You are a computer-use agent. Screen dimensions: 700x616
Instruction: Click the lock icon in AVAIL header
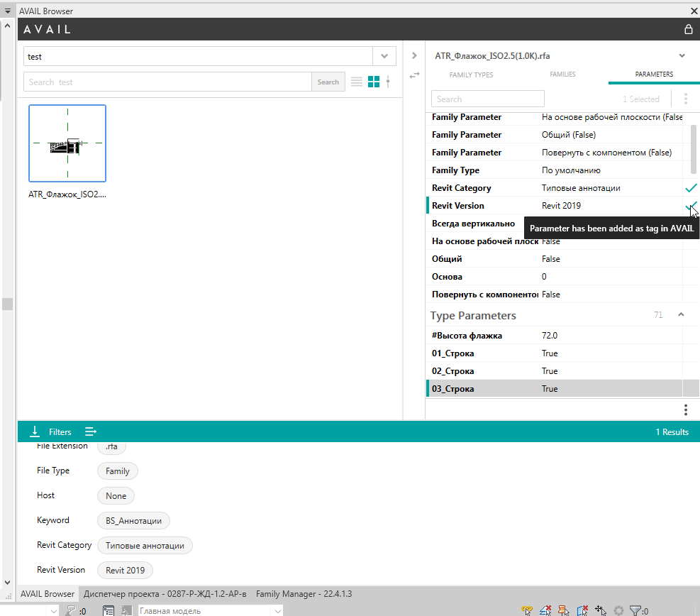click(689, 30)
